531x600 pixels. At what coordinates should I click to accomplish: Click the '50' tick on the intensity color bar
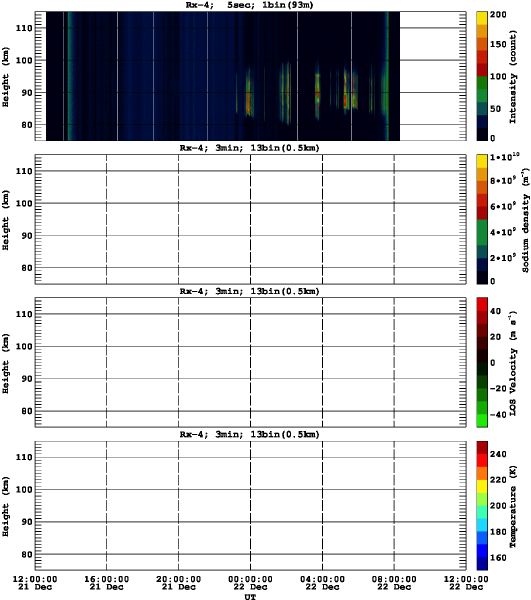point(495,109)
